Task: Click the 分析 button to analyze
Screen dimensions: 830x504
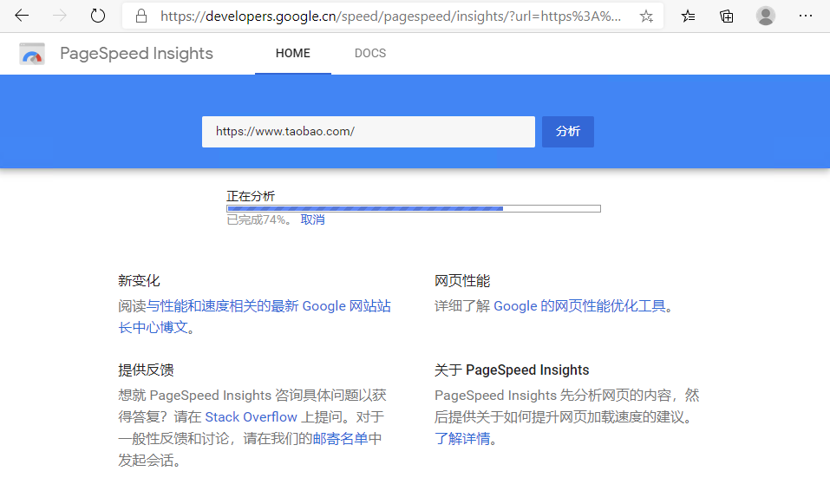Action: 567,131
